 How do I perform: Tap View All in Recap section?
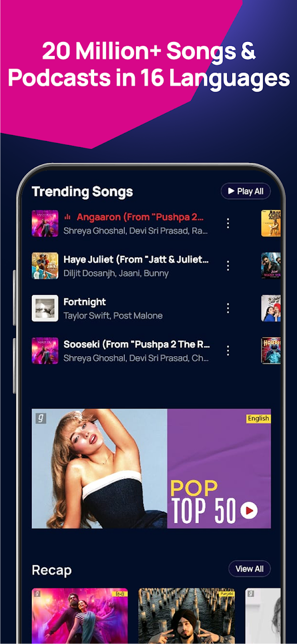(250, 569)
